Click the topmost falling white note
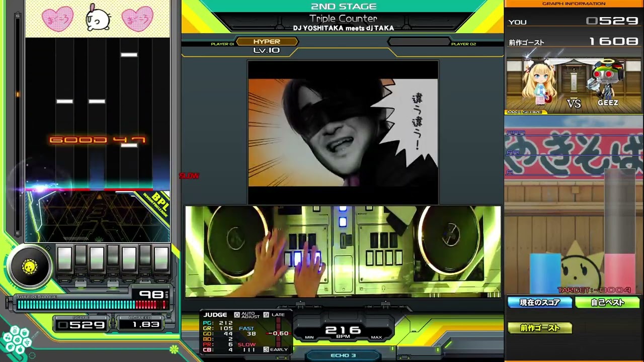 pos(129,55)
